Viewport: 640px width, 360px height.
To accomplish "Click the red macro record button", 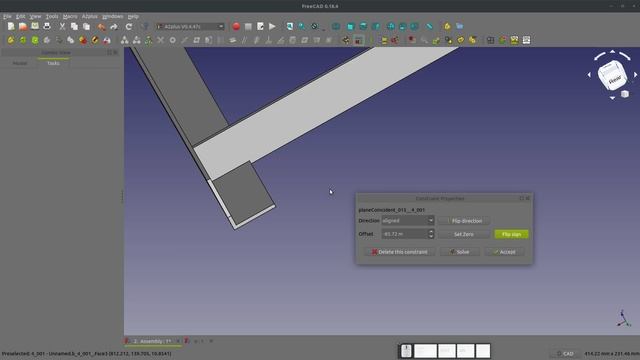I will tap(236, 27).
